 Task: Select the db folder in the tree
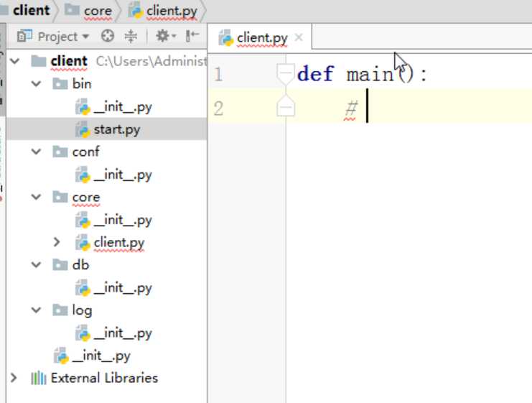(x=80, y=264)
